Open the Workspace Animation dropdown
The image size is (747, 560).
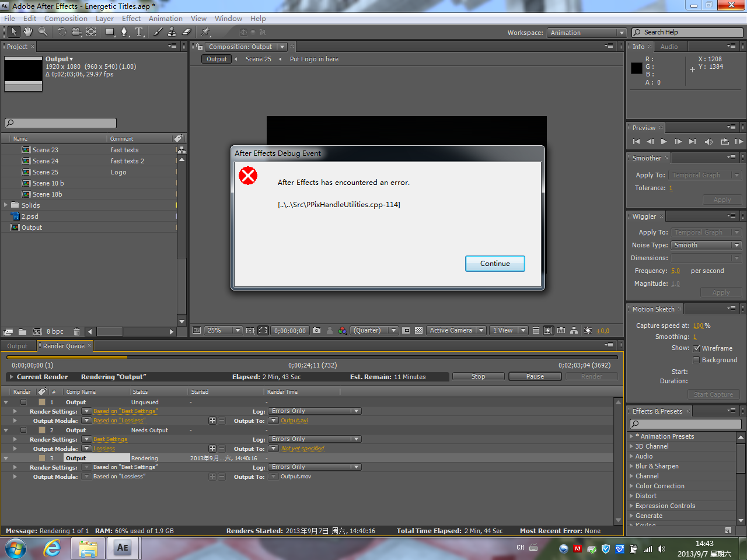587,33
